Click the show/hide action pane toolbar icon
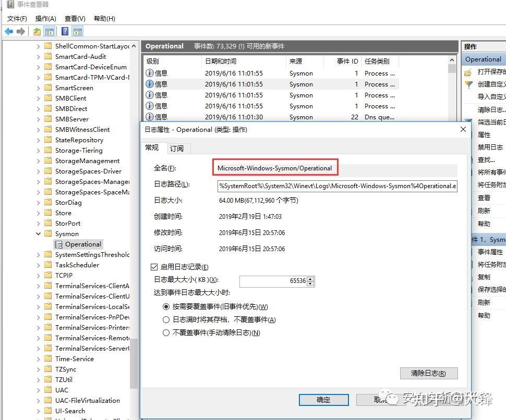This screenshot has height=420, width=506. point(78,32)
